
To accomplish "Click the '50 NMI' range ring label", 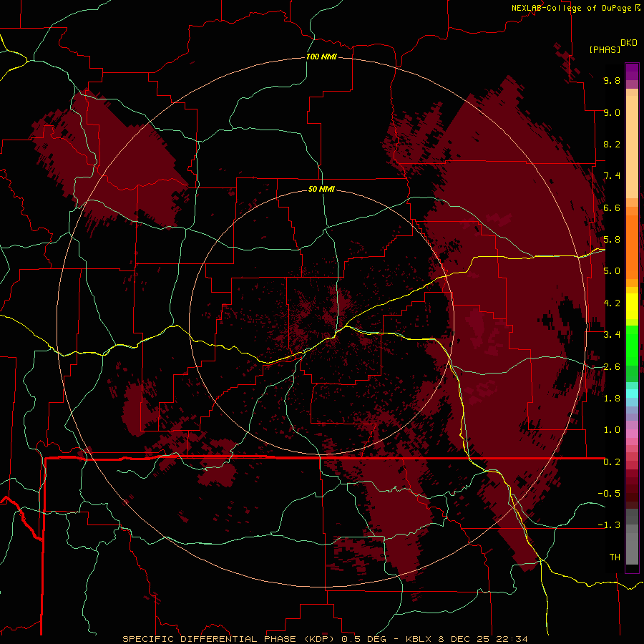I will coord(321,190).
